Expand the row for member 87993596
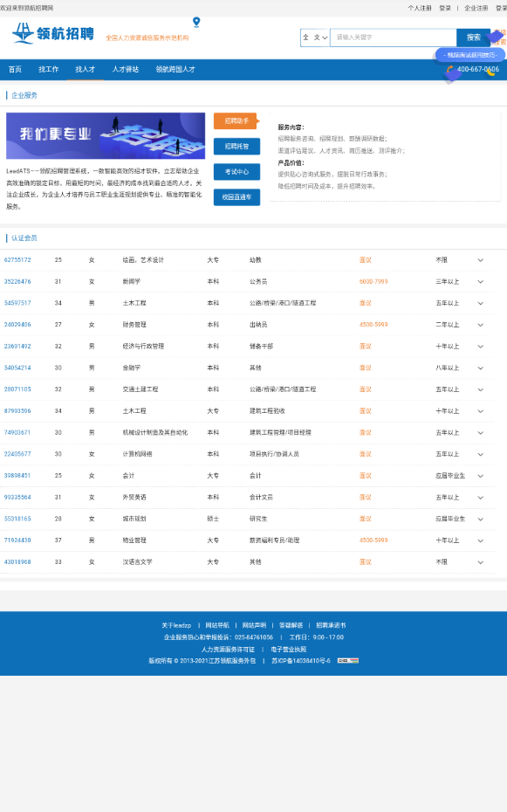The image size is (507, 812). [481, 411]
